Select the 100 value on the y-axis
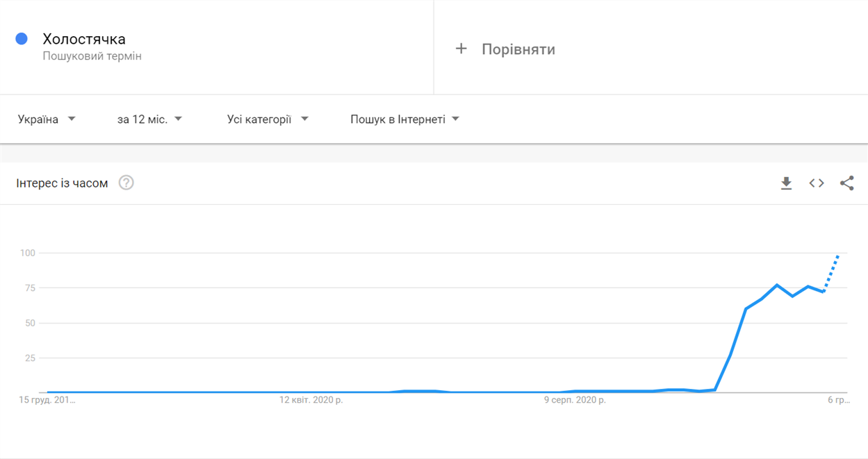This screenshot has width=868, height=459. click(x=27, y=253)
